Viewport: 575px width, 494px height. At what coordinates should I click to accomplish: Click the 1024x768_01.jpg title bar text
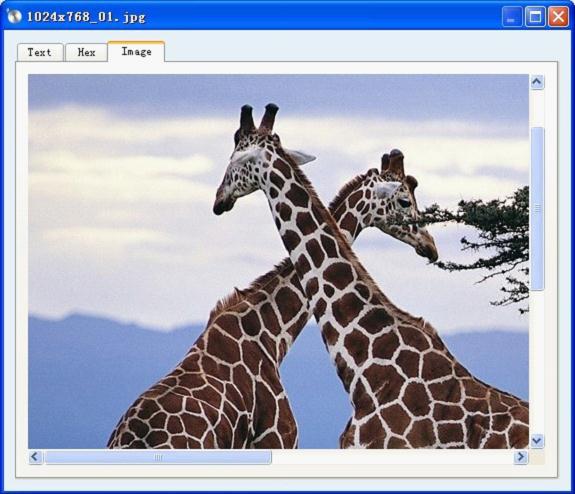[x=86, y=17]
